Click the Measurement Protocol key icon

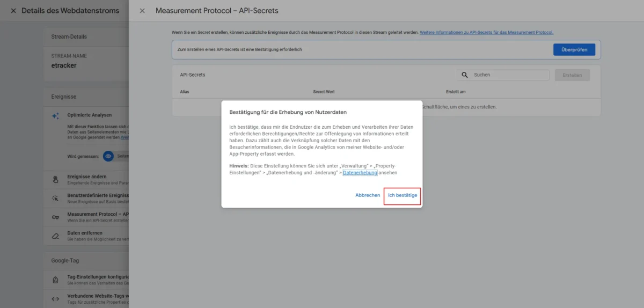[x=55, y=217]
